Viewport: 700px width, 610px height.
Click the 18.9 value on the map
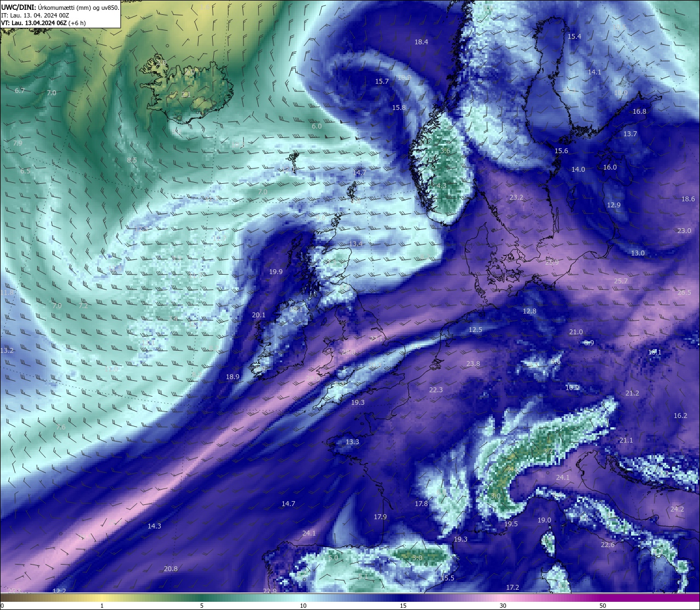pyautogui.click(x=232, y=377)
